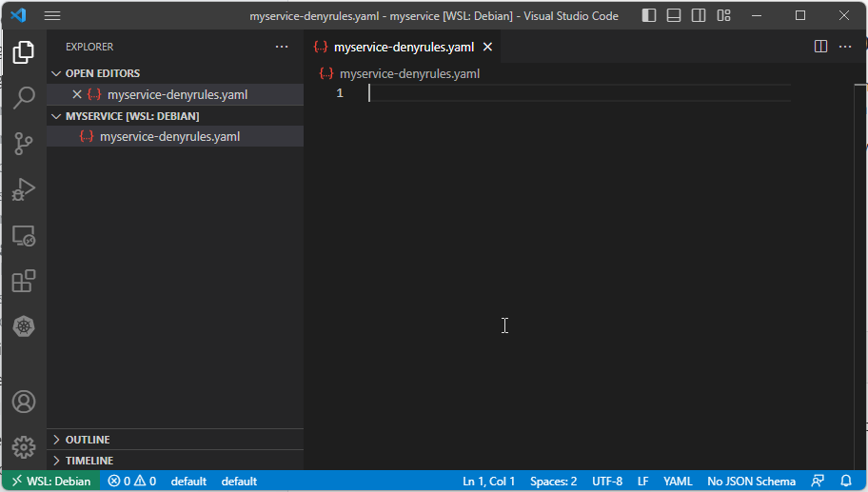This screenshot has height=492, width=868.
Task: Open the Manage gear menu
Action: point(24,446)
